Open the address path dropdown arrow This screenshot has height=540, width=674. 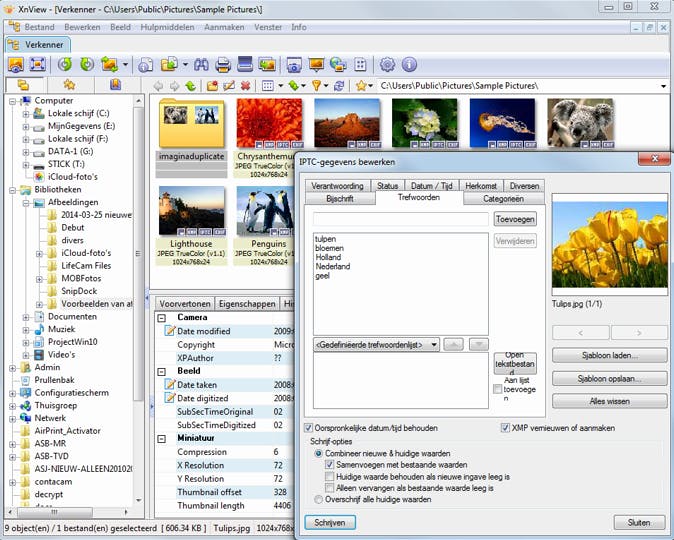point(663,86)
